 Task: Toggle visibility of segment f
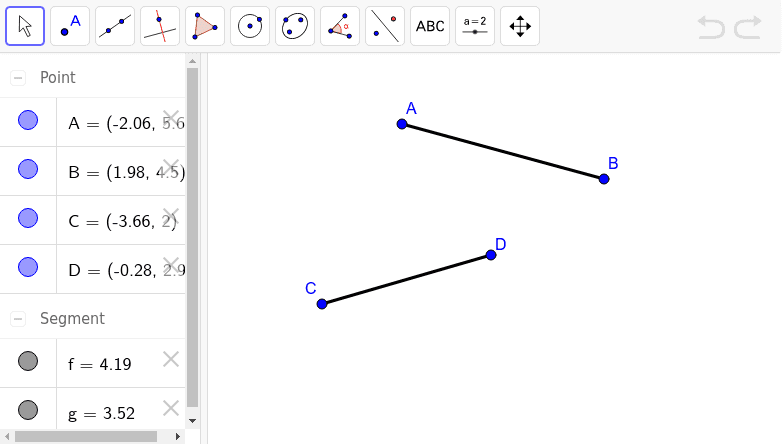(x=28, y=361)
